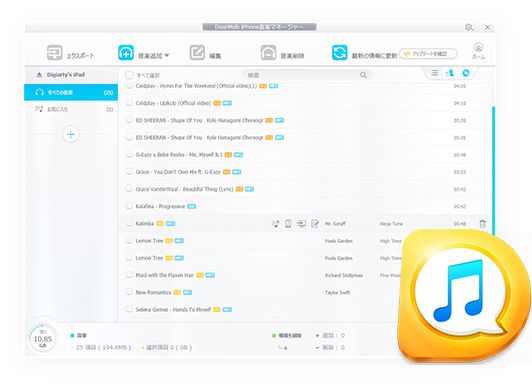The image size is (532, 389).
Task: Click the Kalafina - Progressive title
Action: (160, 207)
